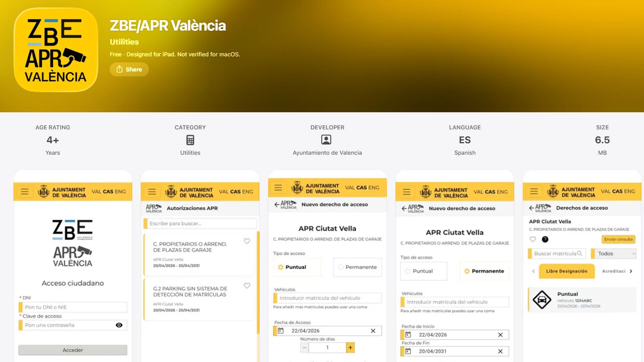Click the Buscar matrícula search field

(557, 254)
